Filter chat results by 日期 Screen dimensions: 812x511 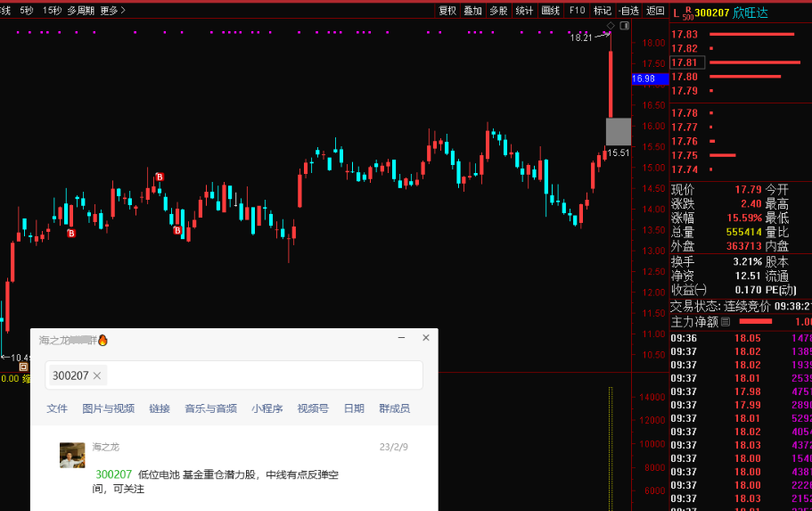354,408
